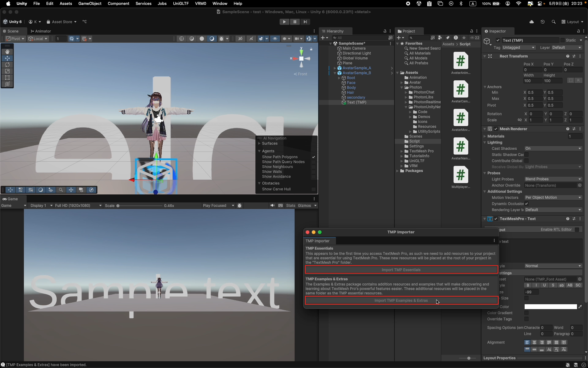Toggle the Bold font style button
The height and width of the screenshot is (368, 588).
528,285
